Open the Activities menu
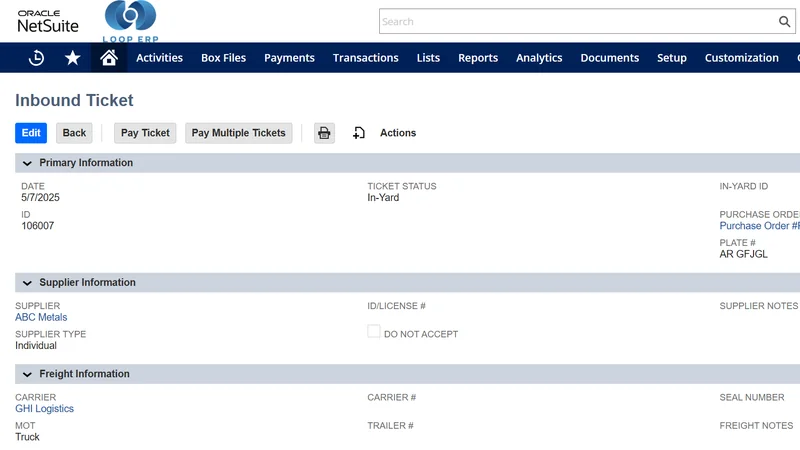The image size is (800, 450). (159, 58)
